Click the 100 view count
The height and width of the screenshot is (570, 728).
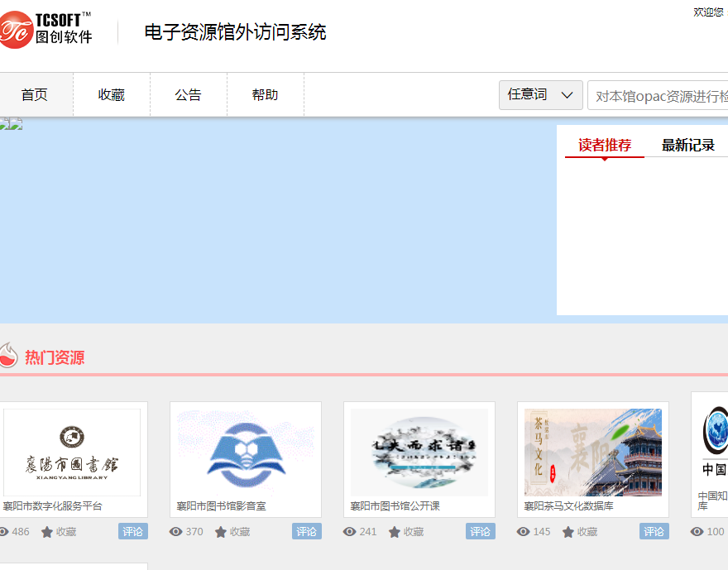[x=716, y=531]
